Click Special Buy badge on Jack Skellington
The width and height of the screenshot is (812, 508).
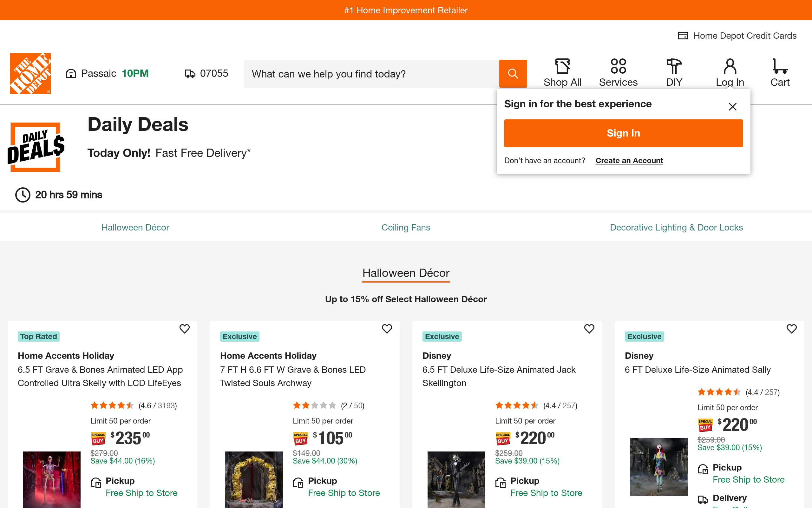503,438
